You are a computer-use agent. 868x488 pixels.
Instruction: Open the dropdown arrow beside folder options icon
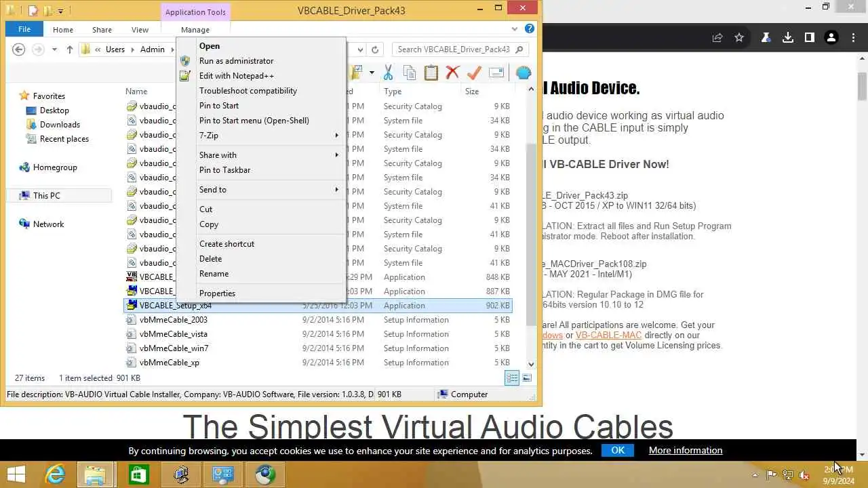coord(371,73)
